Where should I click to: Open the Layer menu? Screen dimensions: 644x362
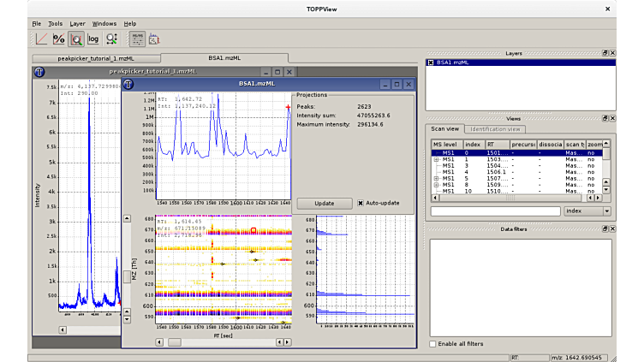click(x=78, y=23)
